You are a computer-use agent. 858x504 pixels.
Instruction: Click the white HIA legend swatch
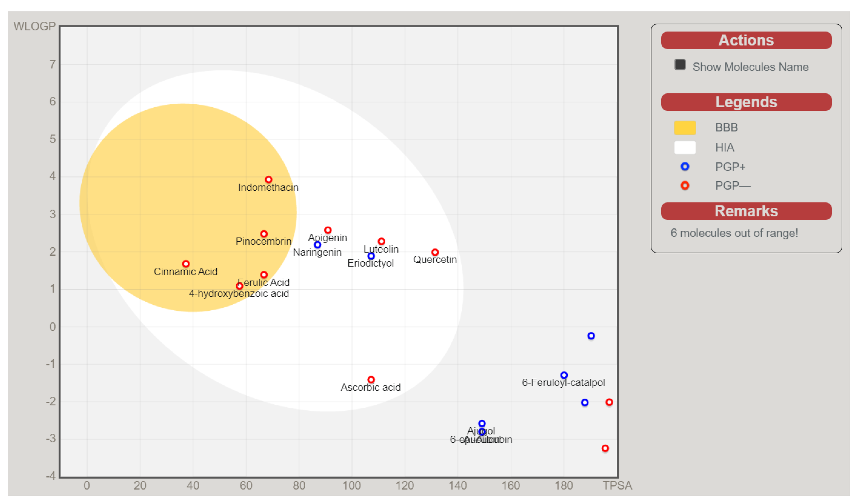click(x=685, y=147)
